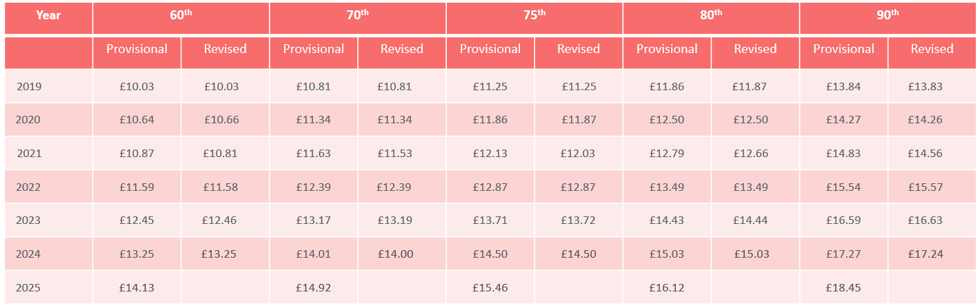Click the 2022 year row label

point(29,187)
